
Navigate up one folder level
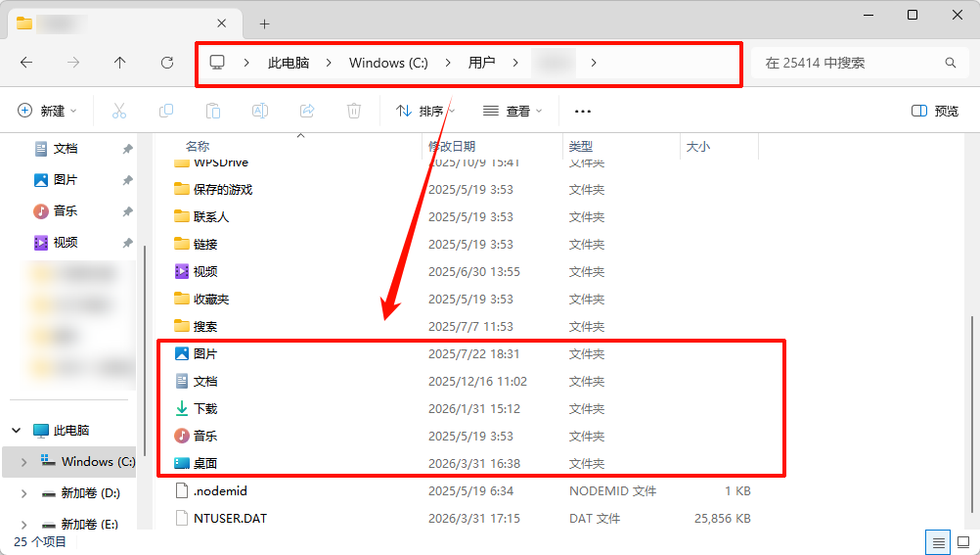coord(119,63)
